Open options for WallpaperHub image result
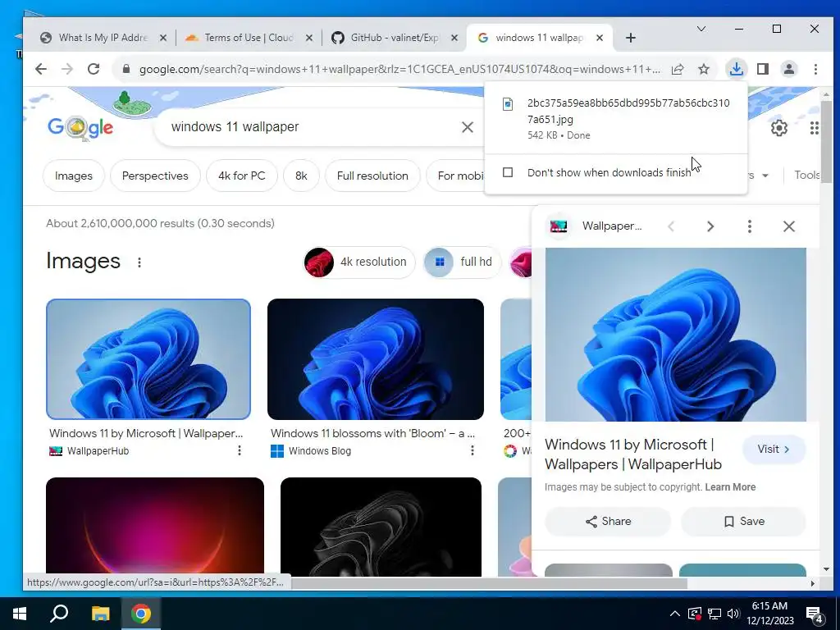840x630 pixels. [240, 450]
